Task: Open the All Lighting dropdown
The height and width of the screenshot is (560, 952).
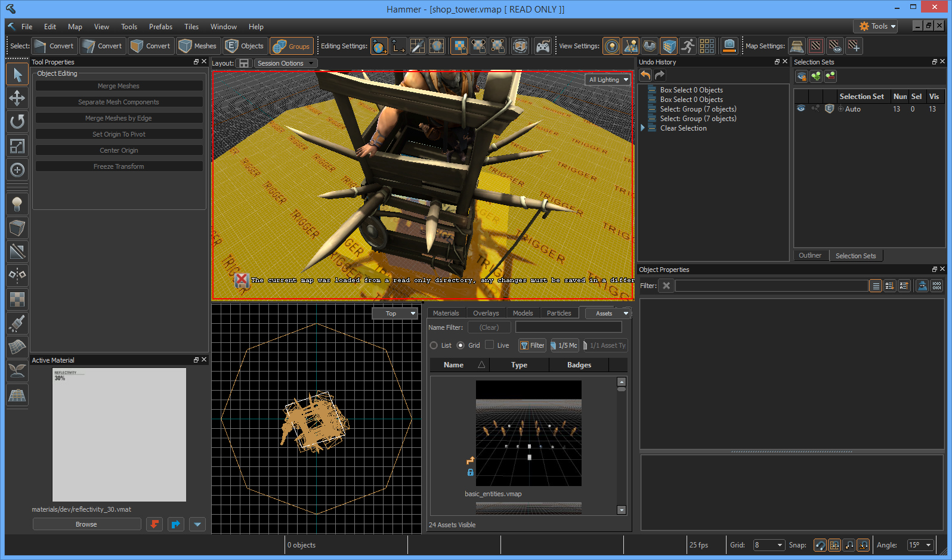Action: [608, 79]
